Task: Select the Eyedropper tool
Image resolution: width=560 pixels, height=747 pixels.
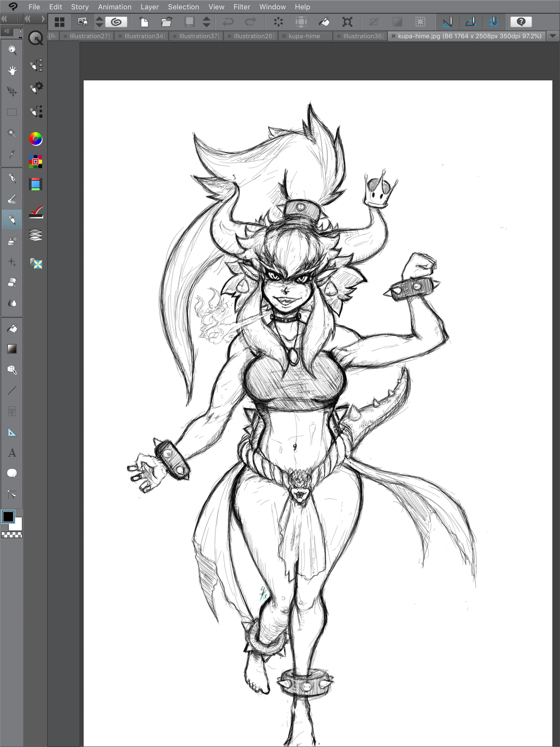Action: tap(12, 154)
